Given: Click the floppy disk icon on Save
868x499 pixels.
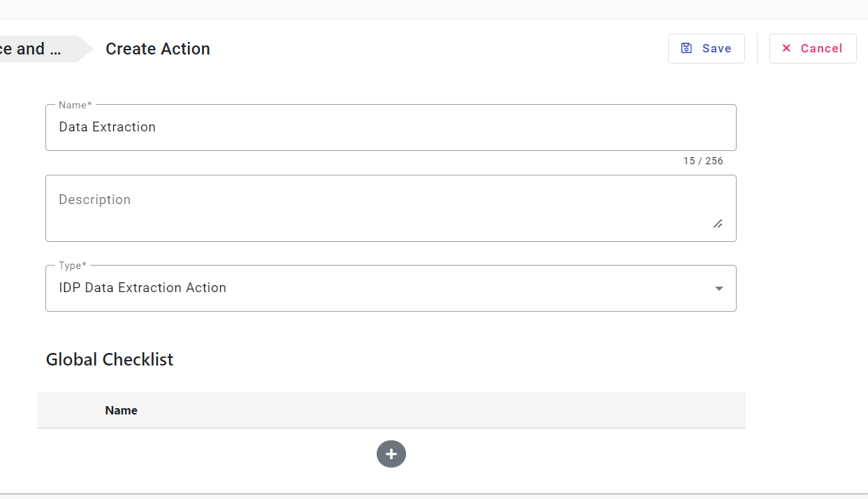Looking at the screenshot, I should click(686, 48).
